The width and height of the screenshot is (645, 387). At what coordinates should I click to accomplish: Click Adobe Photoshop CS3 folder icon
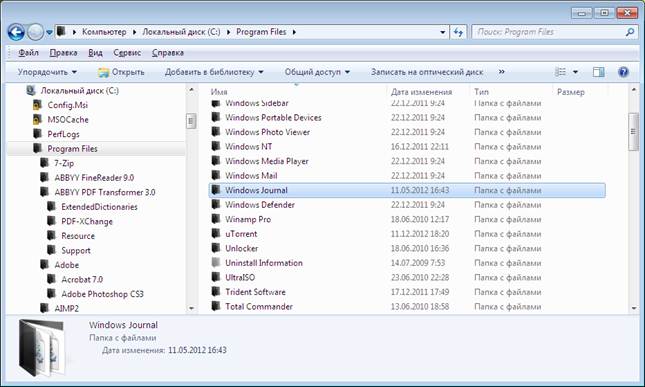coord(51,294)
